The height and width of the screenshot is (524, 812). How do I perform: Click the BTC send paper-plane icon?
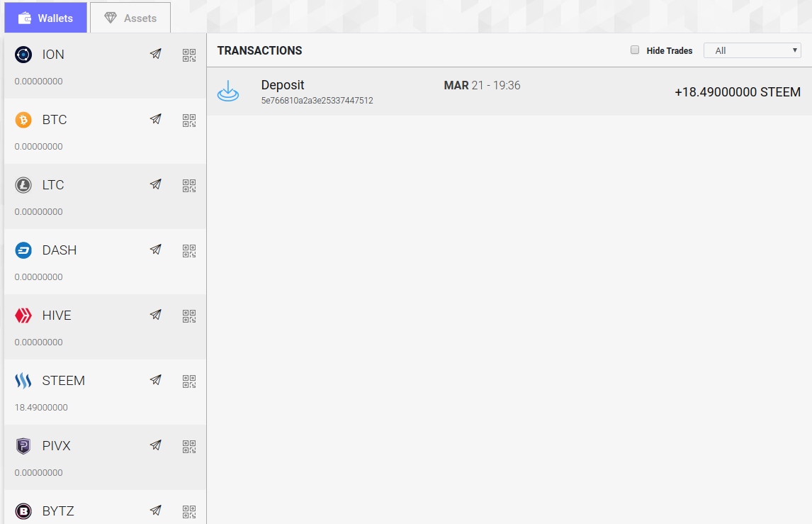[155, 119]
